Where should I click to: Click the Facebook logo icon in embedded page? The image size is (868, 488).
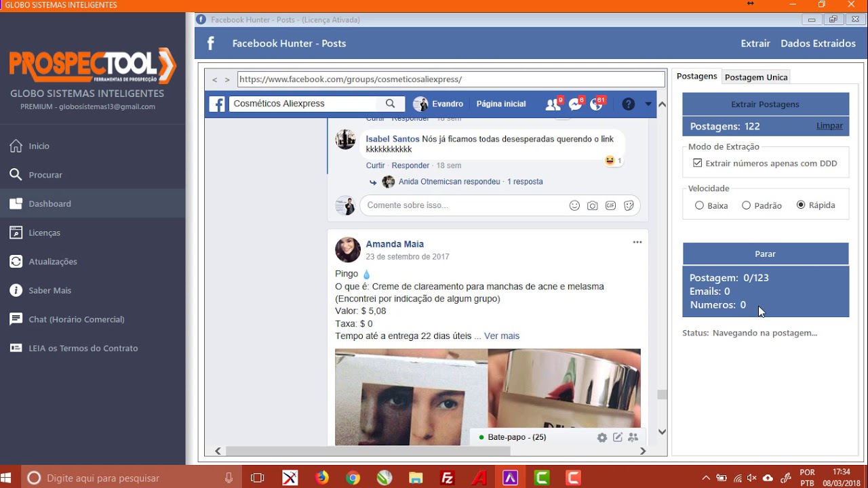[x=217, y=104]
